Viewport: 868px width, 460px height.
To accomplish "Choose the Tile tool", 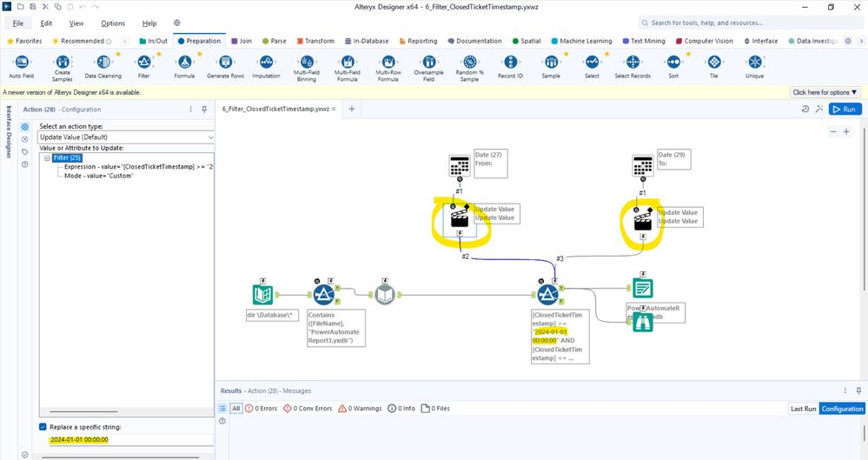I will pyautogui.click(x=714, y=62).
